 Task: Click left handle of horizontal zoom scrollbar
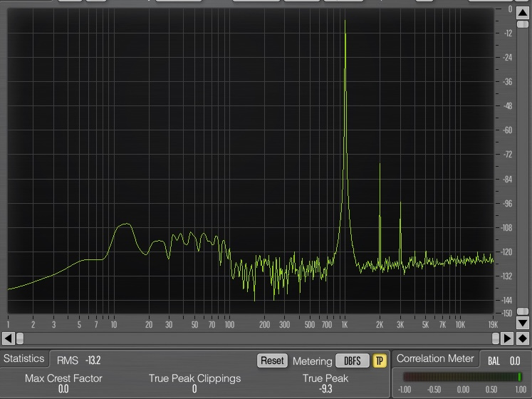[x=19, y=338]
